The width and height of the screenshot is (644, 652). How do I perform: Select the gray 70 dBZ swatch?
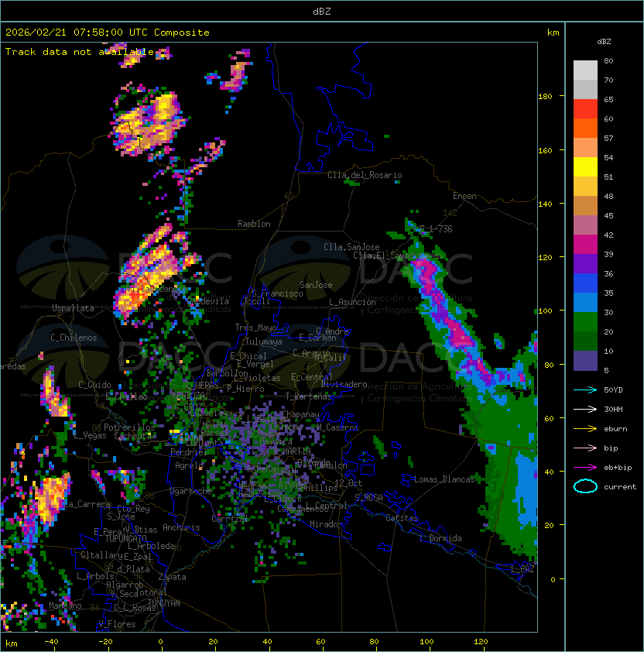pyautogui.click(x=585, y=70)
